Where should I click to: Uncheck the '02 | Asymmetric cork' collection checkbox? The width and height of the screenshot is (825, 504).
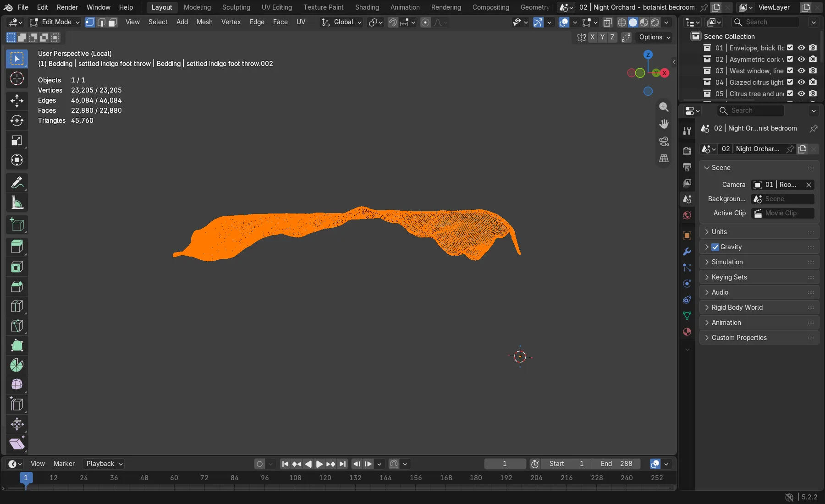[790, 59]
